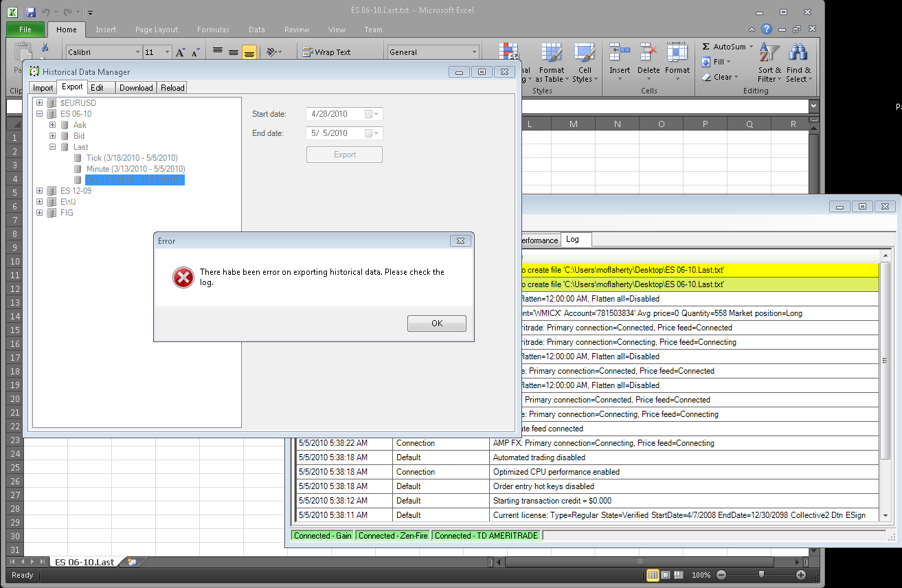Viewport: 902px width, 588px height.
Task: Open the Calibri font name dropdown
Action: [x=136, y=52]
